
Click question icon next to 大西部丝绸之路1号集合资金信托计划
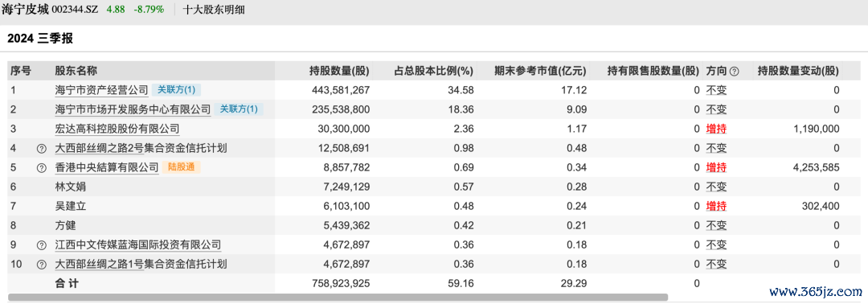pyautogui.click(x=41, y=265)
